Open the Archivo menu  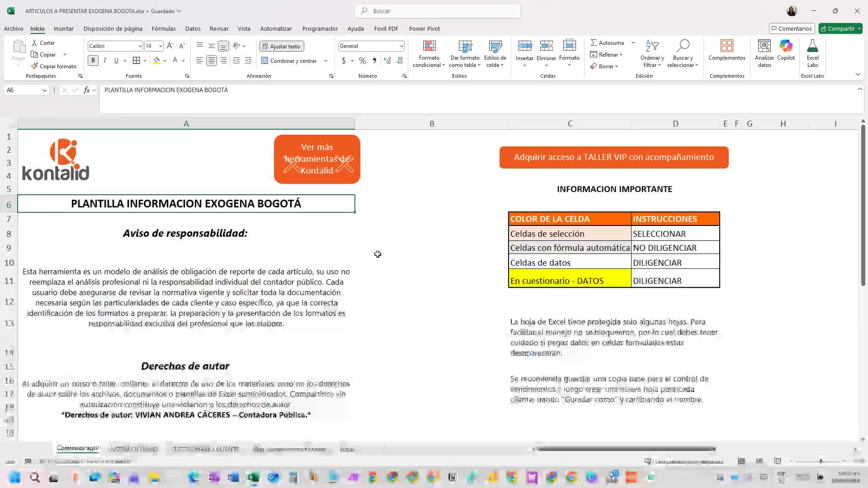14,28
